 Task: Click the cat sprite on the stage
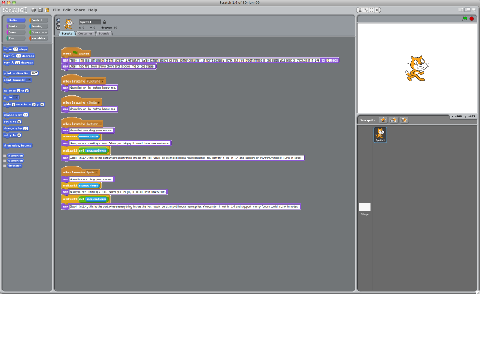pyautogui.click(x=416, y=68)
